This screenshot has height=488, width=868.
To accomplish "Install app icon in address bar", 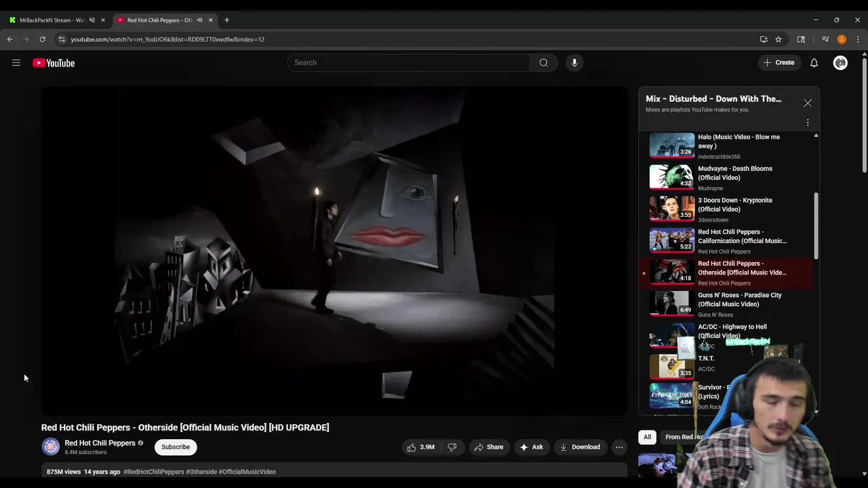I will pos(764,39).
